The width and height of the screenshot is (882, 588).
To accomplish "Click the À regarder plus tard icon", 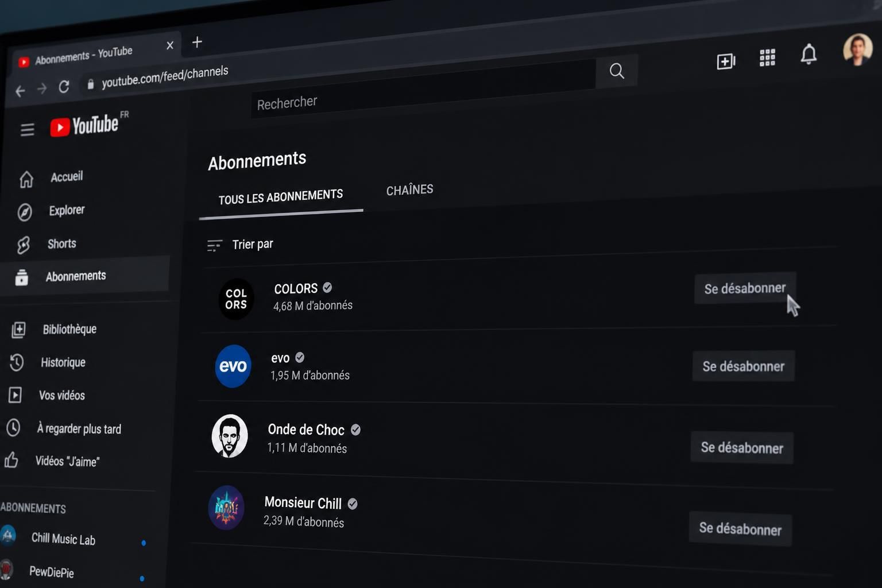I will coord(13,428).
